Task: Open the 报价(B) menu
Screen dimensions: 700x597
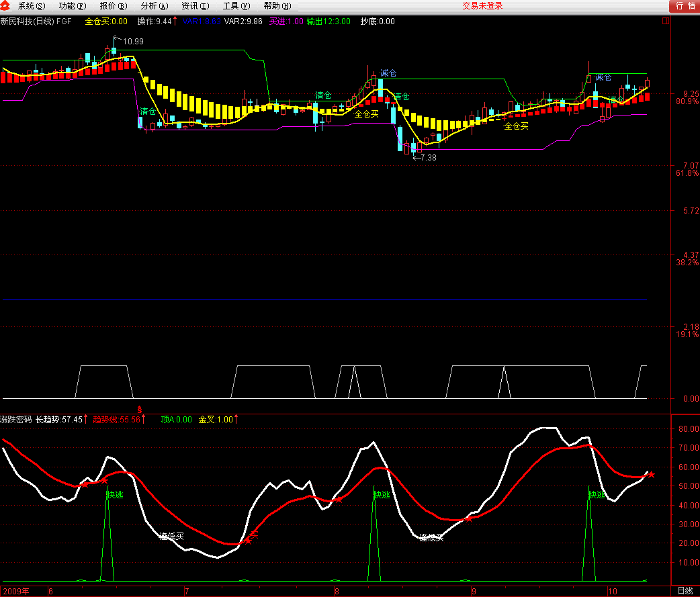Action: (114, 6)
